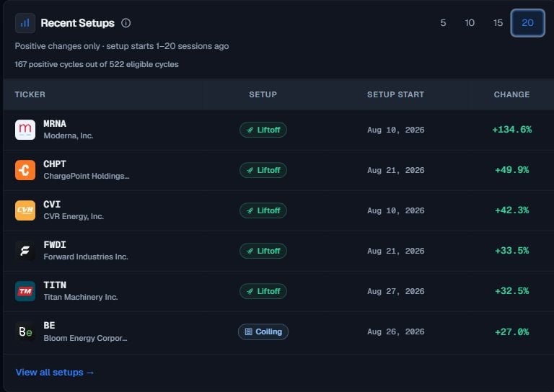
Task: Click the +42.3% change value
Action: click(512, 210)
